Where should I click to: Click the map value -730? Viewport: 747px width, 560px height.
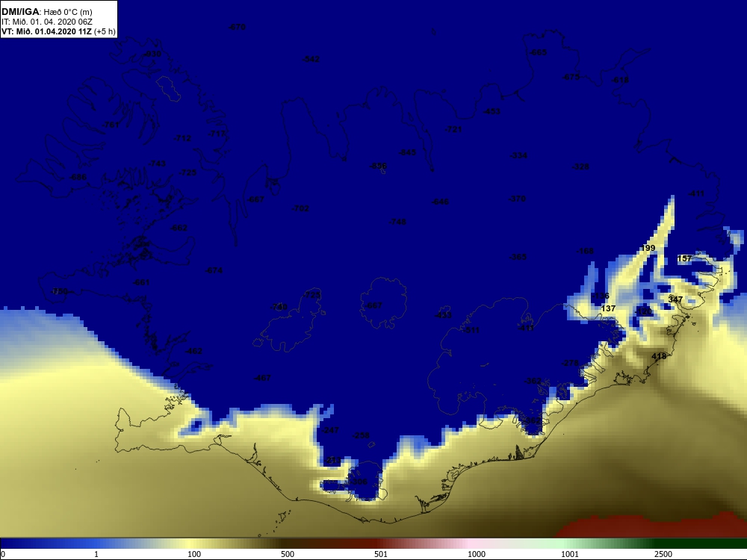pyautogui.click(x=279, y=307)
